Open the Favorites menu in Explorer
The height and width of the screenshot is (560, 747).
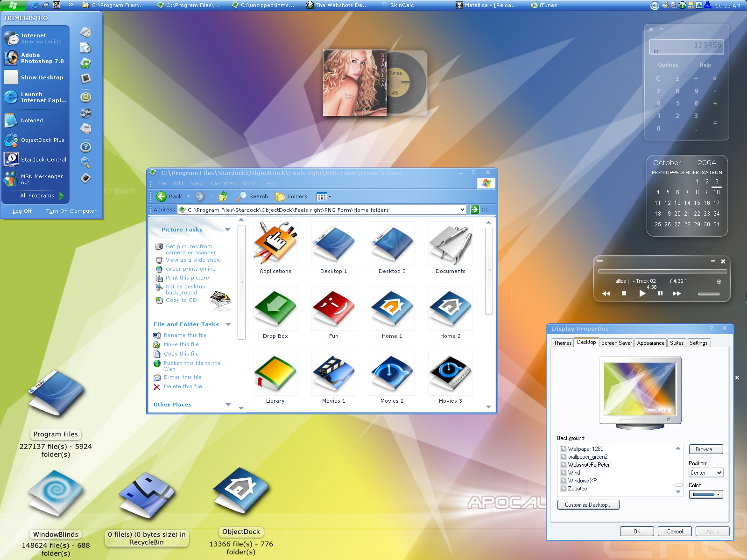(223, 183)
